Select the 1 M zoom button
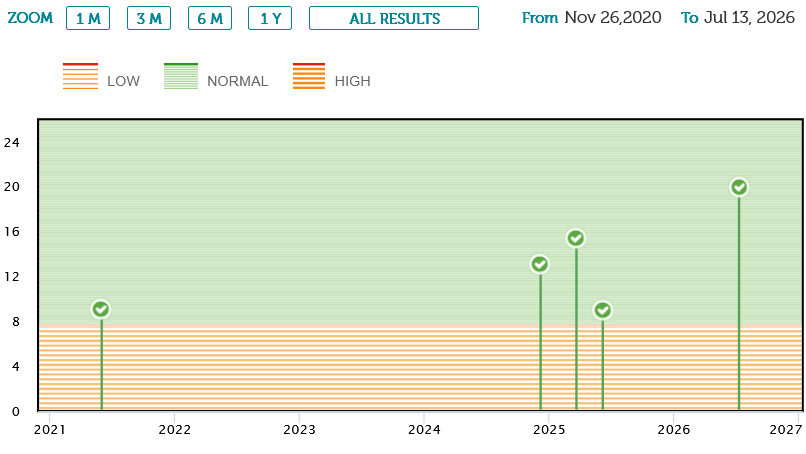This screenshot has height=454, width=806. [88, 19]
